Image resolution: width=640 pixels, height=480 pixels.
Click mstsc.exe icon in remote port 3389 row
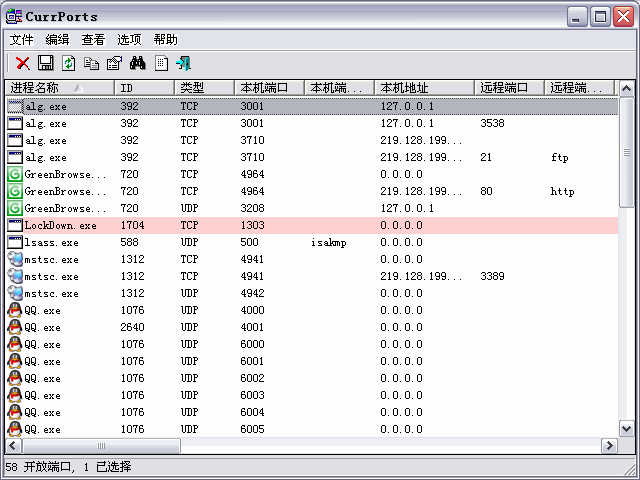[x=15, y=276]
